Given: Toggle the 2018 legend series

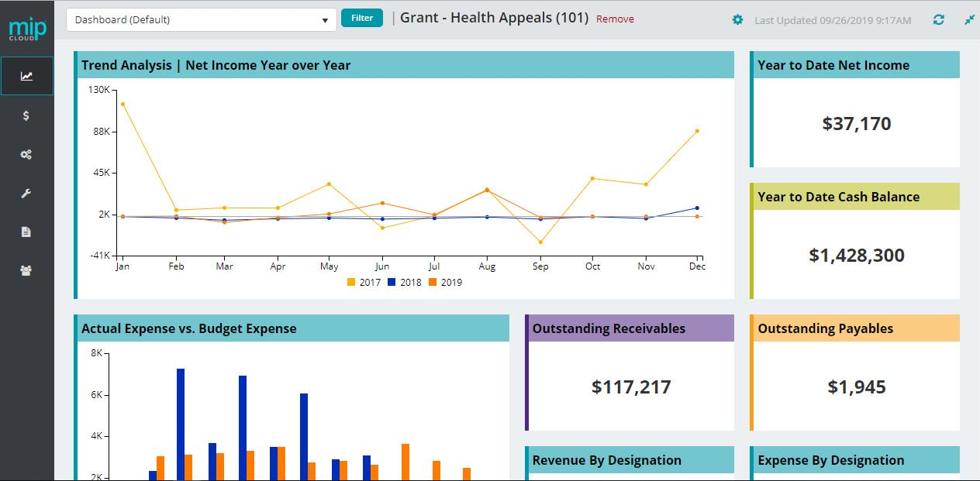Looking at the screenshot, I should click(405, 282).
